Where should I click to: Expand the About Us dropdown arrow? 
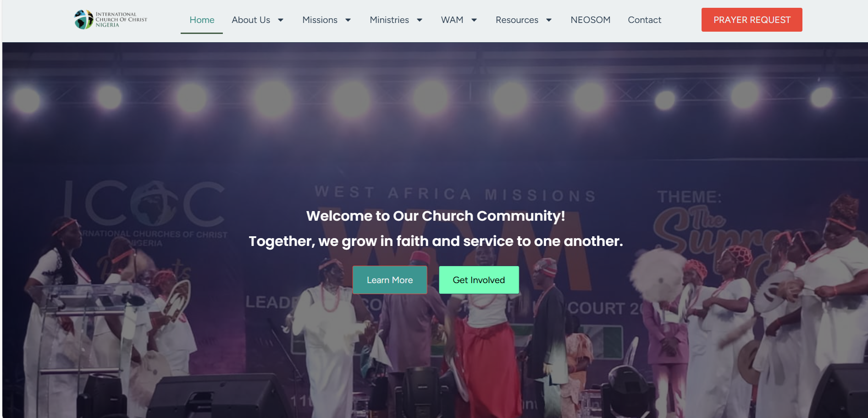[x=281, y=20]
